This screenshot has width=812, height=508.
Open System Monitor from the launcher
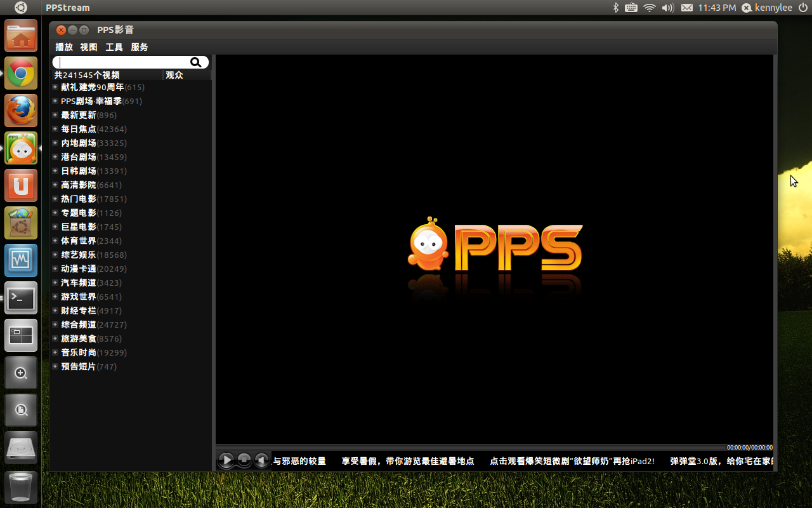click(21, 260)
